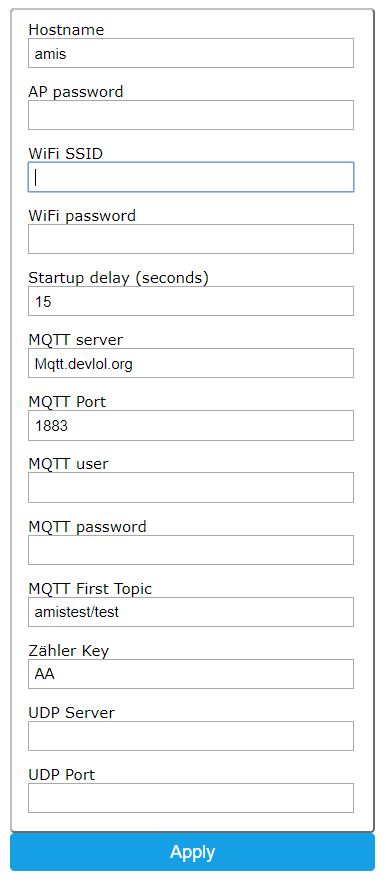The image size is (386, 883).
Task: Click into the WiFi password field
Action: pos(191,239)
